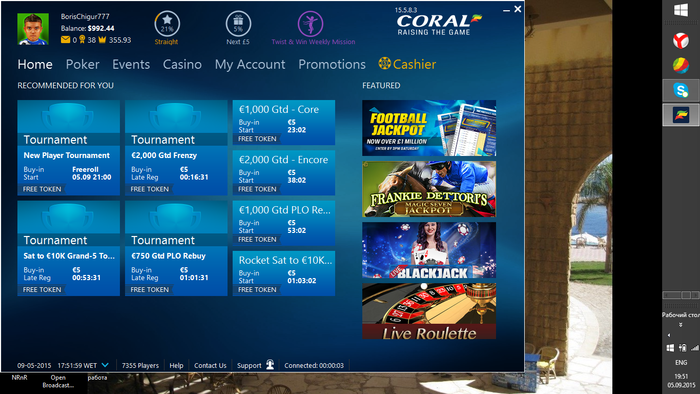
Task: Open the Football Jackpot featured banner
Action: (429, 128)
